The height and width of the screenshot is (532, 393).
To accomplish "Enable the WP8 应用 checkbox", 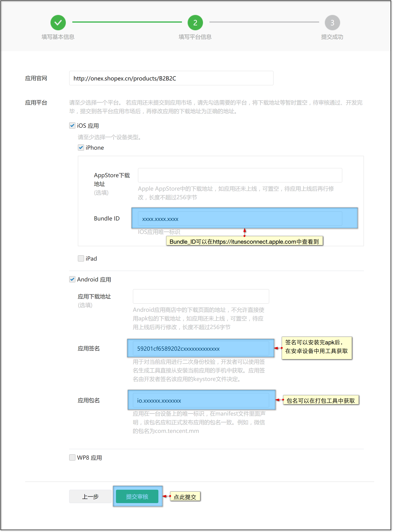I will pyautogui.click(x=72, y=457).
